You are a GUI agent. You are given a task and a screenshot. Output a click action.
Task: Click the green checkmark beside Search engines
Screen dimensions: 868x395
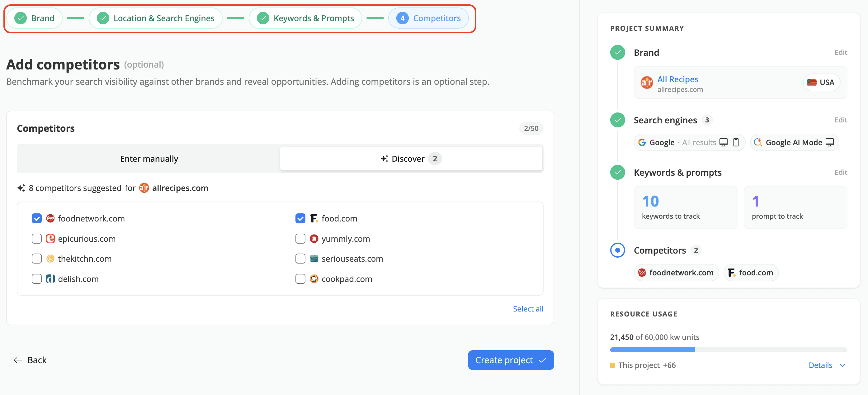[618, 120]
